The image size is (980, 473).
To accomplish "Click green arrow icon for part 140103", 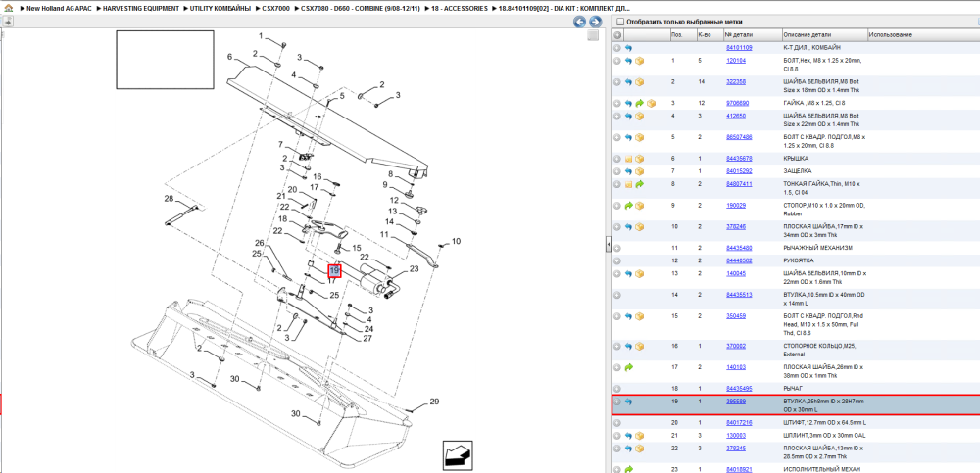I will [629, 367].
